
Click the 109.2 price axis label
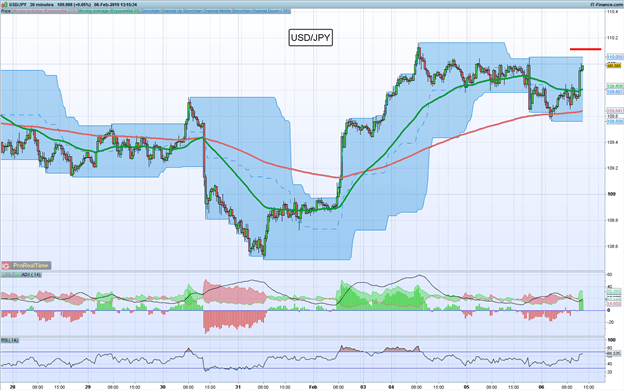612,168
